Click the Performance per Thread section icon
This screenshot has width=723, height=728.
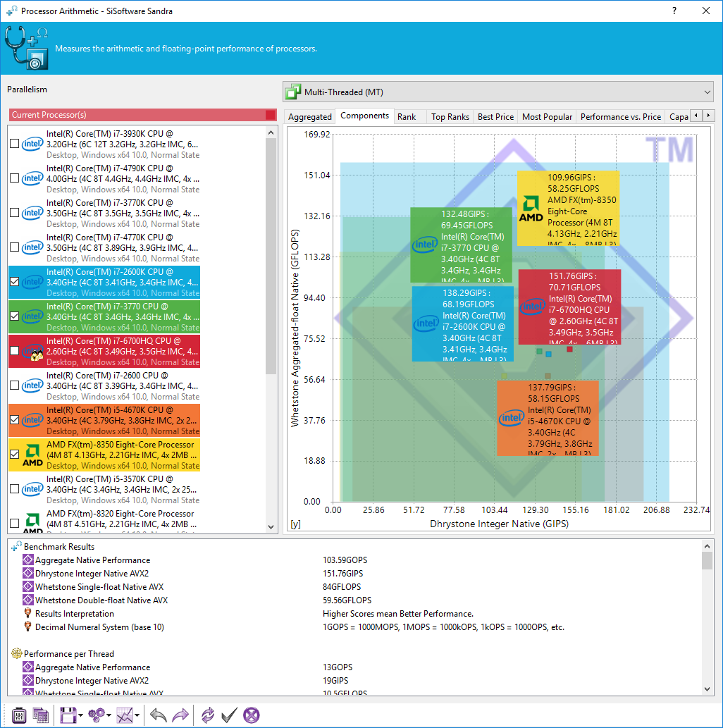coord(17,654)
